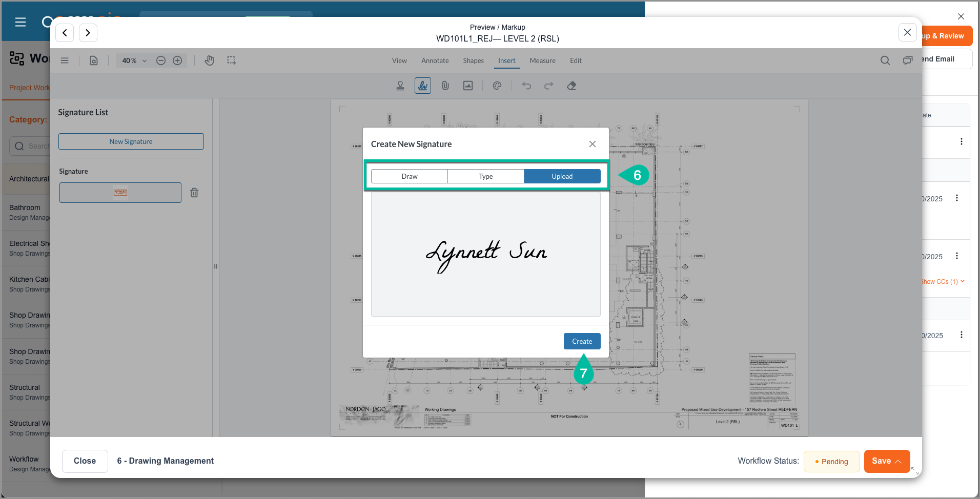980x499 pixels.
Task: Click the zoom in plus icon
Action: pyautogui.click(x=177, y=60)
